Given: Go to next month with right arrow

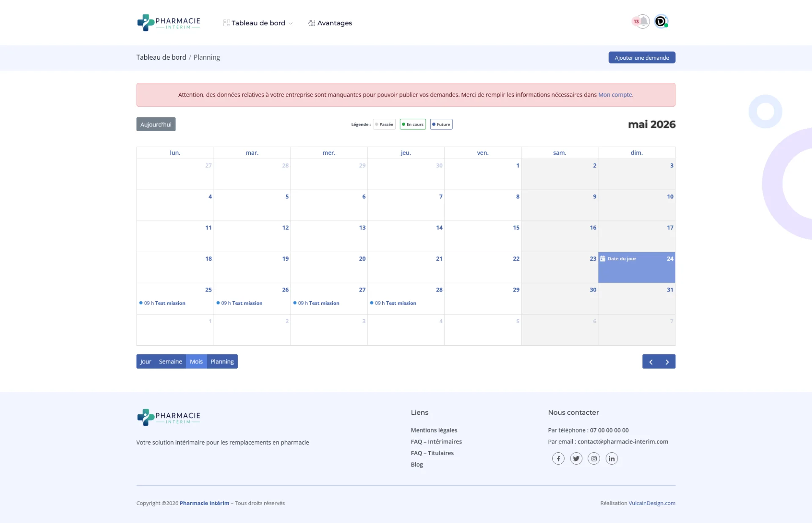Looking at the screenshot, I should (667, 362).
